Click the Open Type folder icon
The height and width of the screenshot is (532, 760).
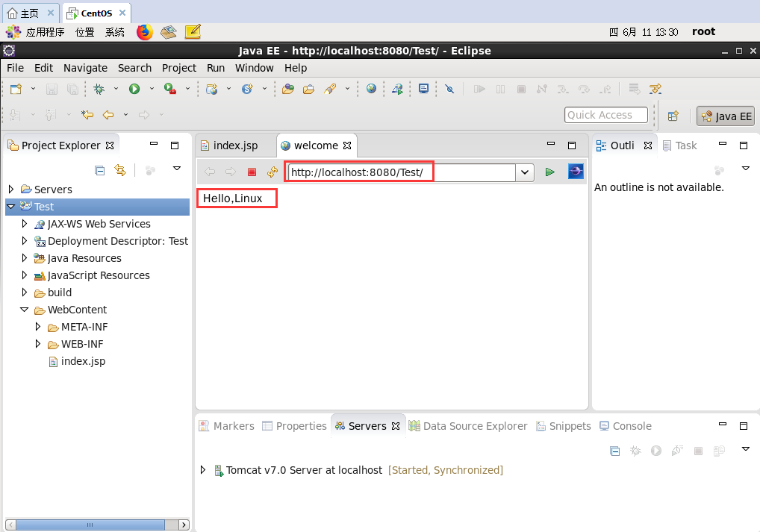click(288, 89)
